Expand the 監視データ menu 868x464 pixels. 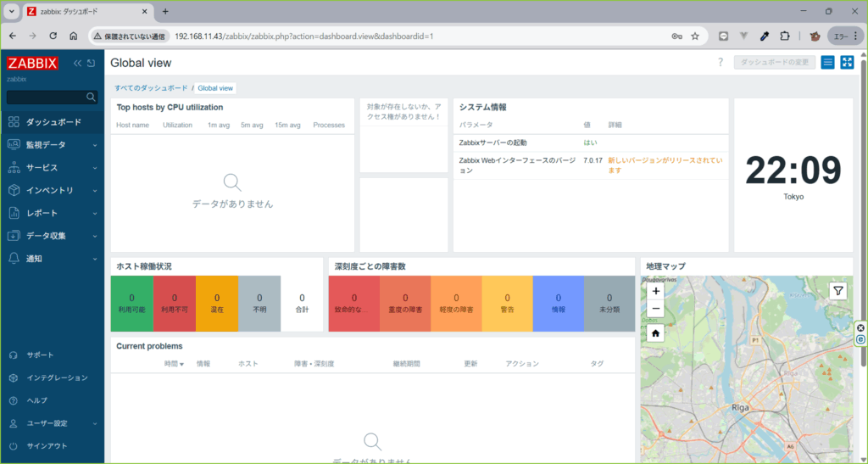tap(53, 145)
